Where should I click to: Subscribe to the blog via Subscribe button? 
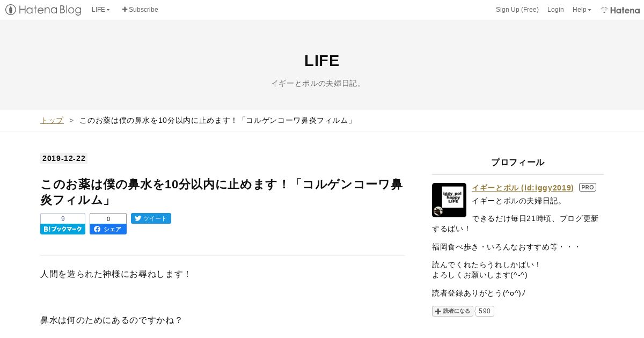pyautogui.click(x=140, y=10)
